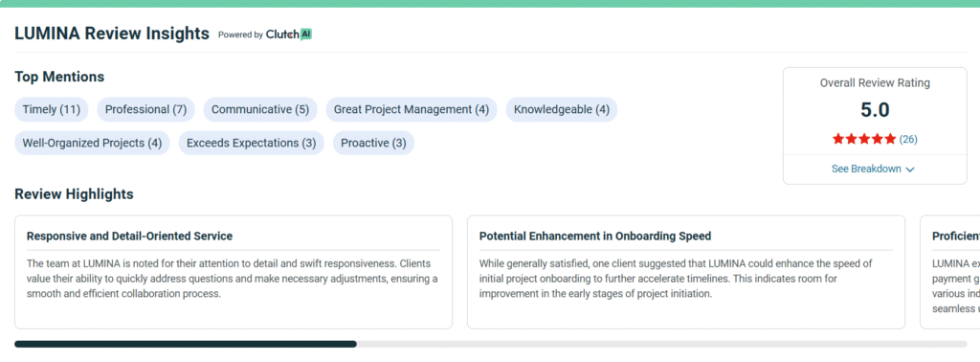Screen dimensions: 980x362
Task: Open the (26) reviews count link
Action: pyautogui.click(x=908, y=140)
